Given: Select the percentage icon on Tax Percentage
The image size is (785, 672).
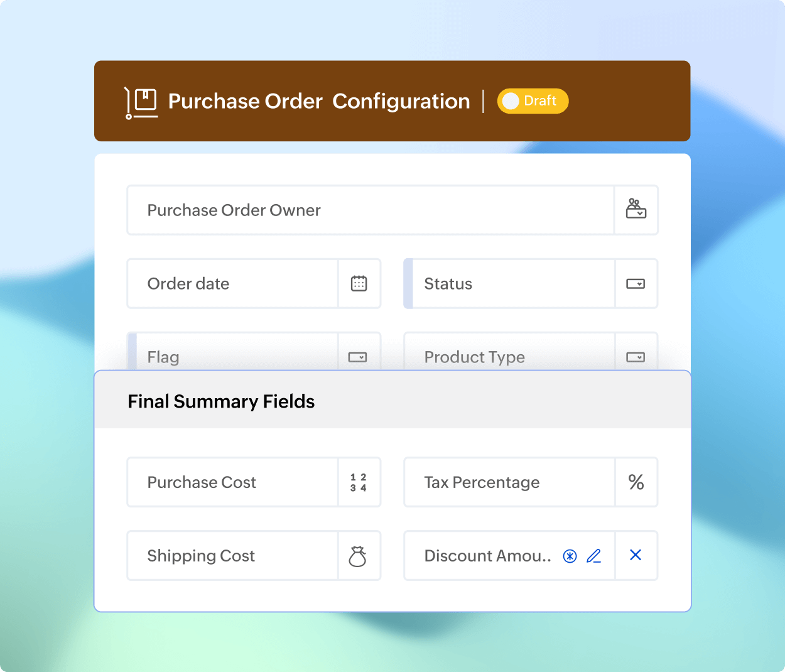Looking at the screenshot, I should [636, 482].
